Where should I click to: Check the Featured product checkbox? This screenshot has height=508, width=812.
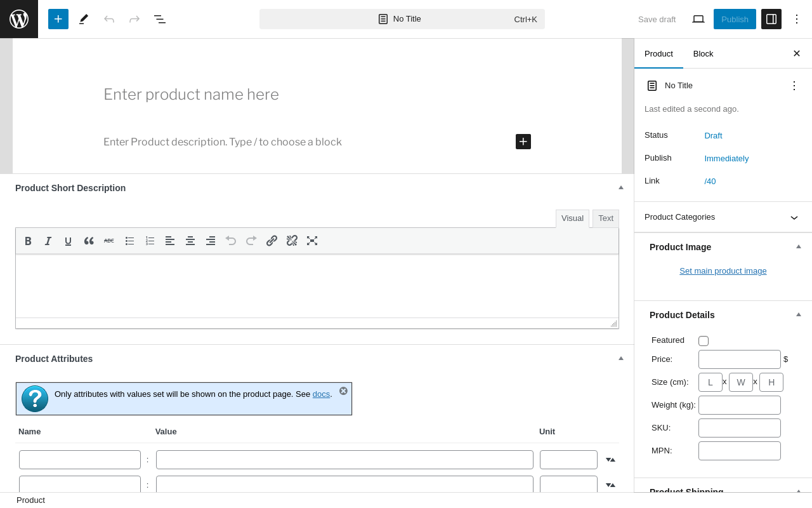[x=704, y=341]
